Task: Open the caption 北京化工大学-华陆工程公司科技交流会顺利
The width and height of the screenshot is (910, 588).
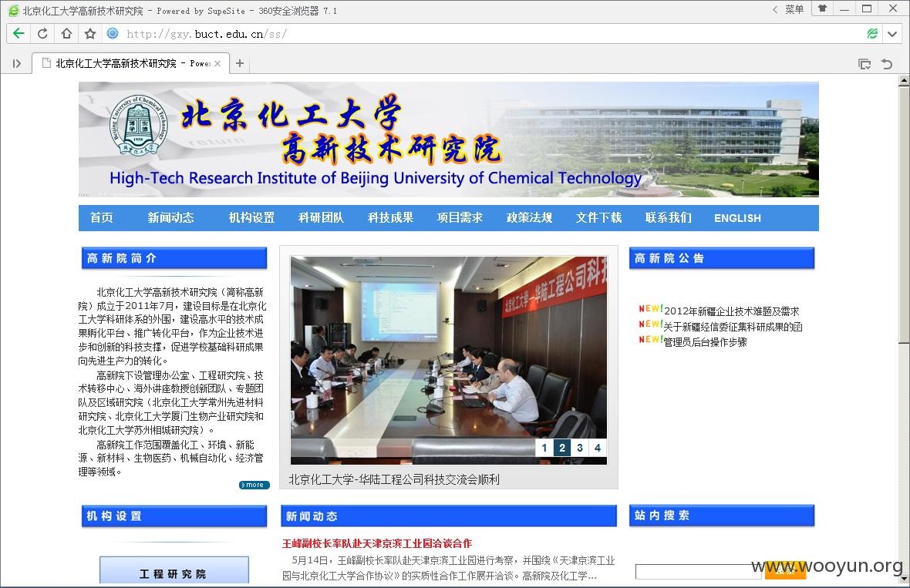Action: (x=394, y=479)
